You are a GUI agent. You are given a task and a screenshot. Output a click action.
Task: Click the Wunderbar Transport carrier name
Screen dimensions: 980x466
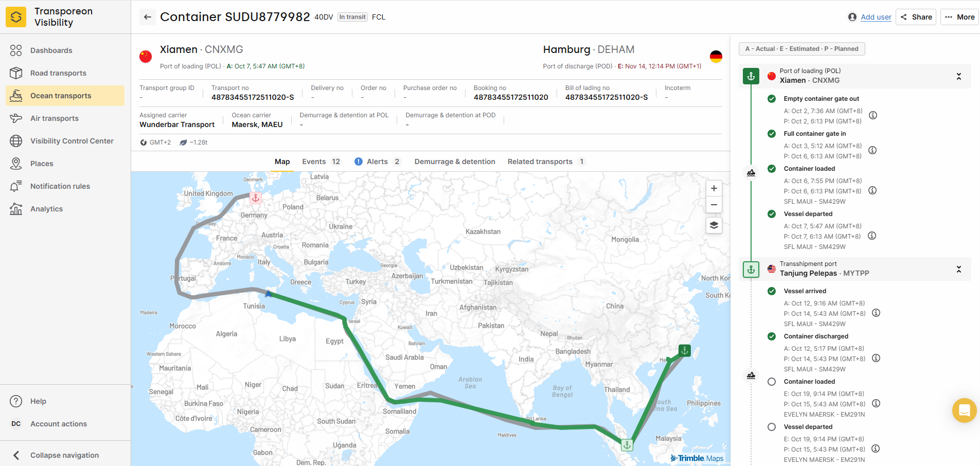177,124
